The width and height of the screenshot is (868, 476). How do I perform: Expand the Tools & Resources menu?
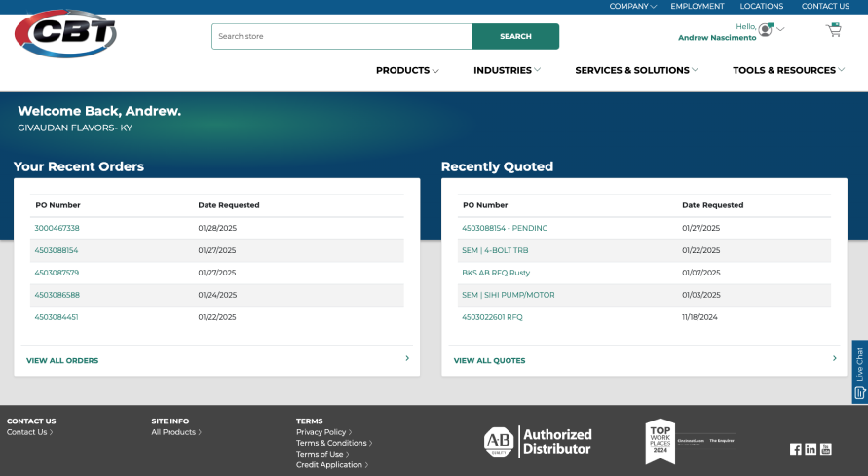pos(789,70)
